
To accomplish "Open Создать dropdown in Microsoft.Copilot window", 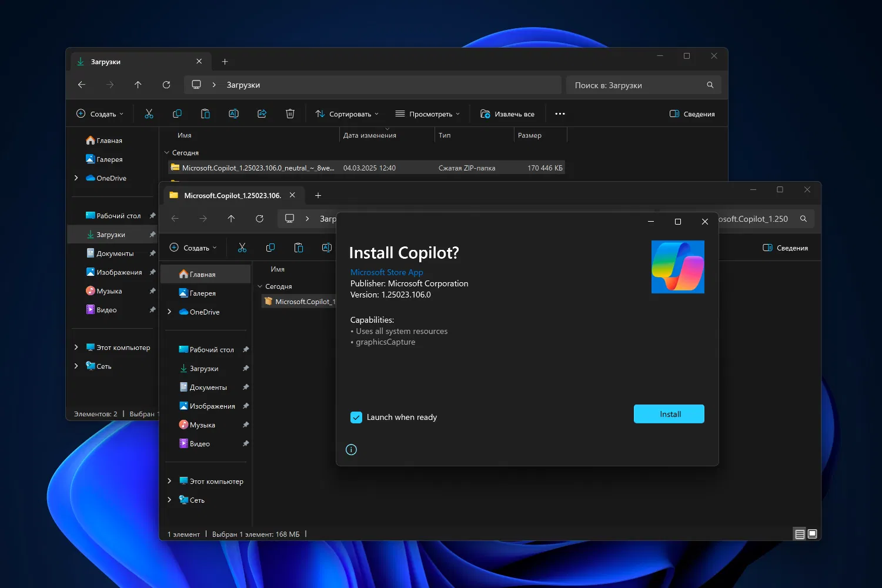I will pos(193,248).
